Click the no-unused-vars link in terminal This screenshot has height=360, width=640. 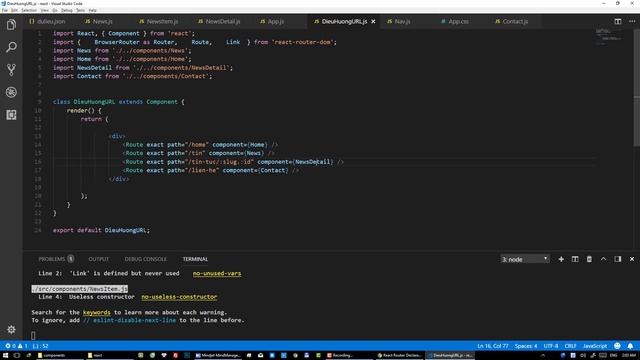coord(217,273)
